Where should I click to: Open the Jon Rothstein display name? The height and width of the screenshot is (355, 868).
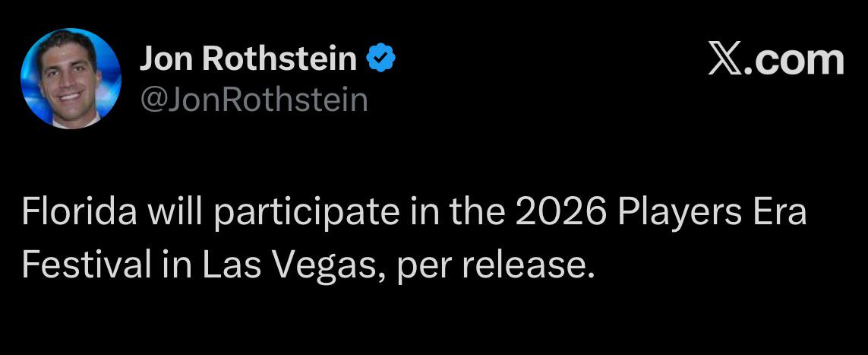tap(248, 59)
